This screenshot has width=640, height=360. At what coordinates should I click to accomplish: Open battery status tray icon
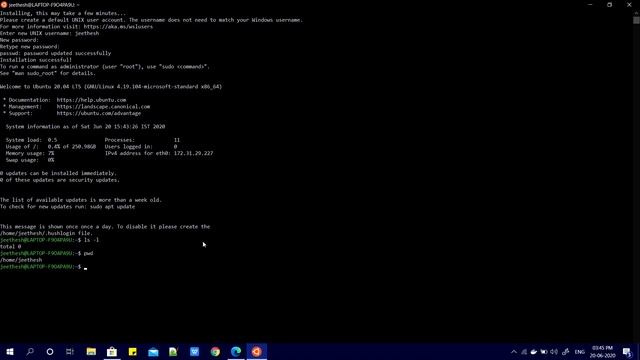click(x=544, y=352)
